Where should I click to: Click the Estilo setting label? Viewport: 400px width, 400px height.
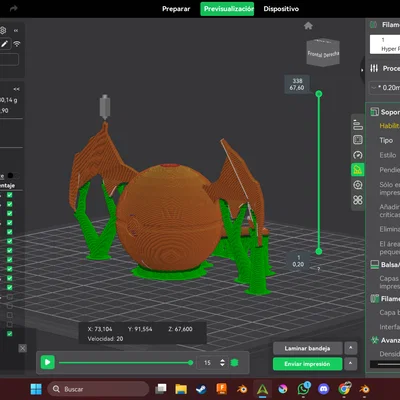[x=388, y=155]
